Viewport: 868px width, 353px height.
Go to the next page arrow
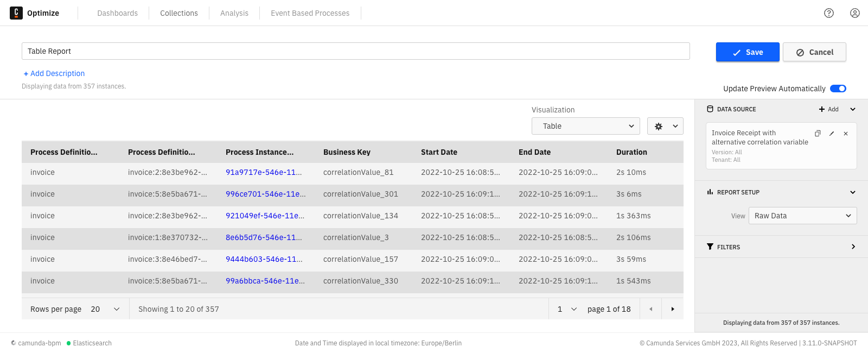(673, 309)
